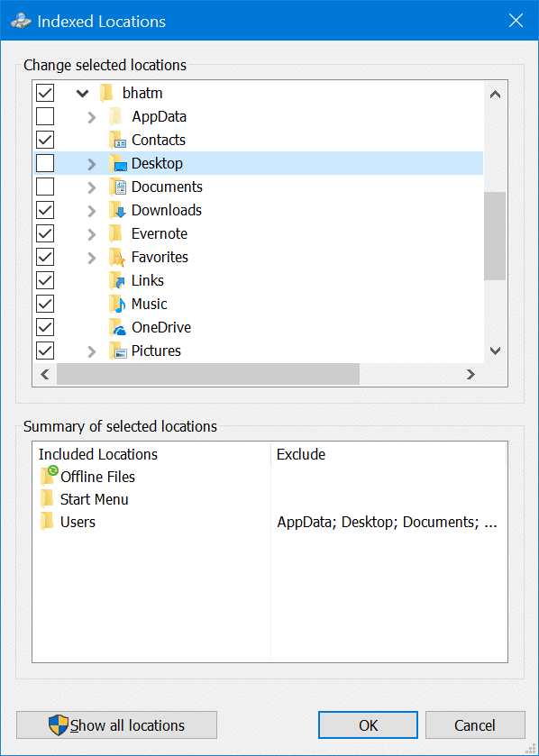Click the Downloads folder icon

118,211
